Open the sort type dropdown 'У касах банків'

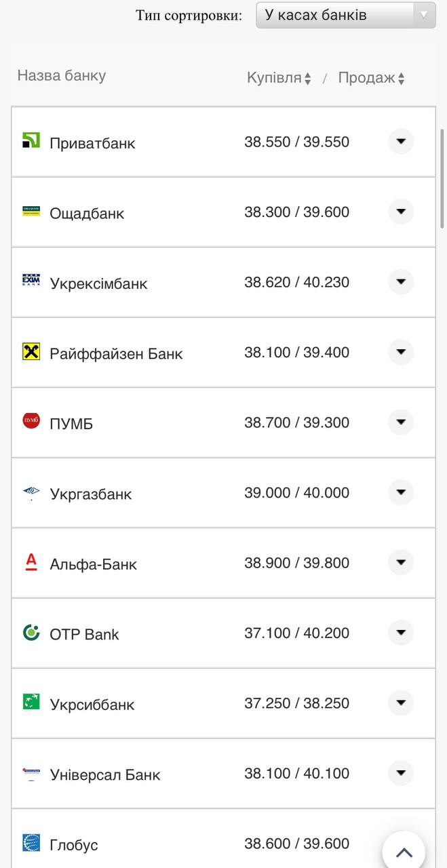(345, 15)
